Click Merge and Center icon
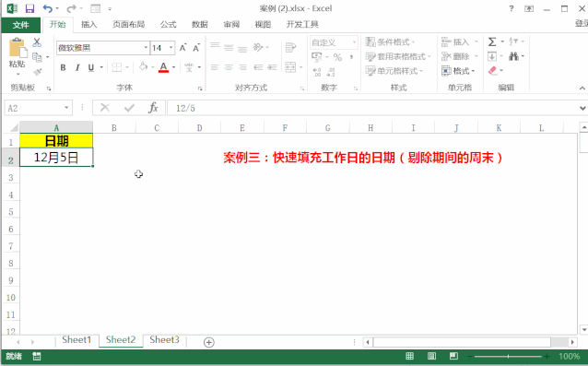 coord(290,67)
